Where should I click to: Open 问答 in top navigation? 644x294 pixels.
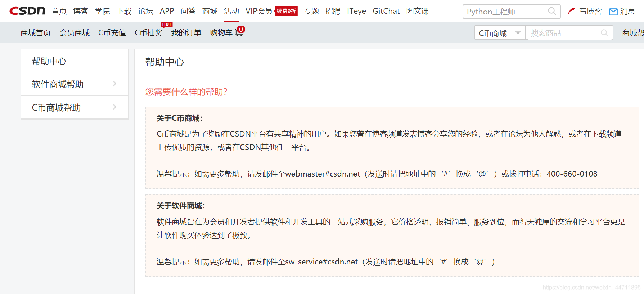(x=188, y=11)
